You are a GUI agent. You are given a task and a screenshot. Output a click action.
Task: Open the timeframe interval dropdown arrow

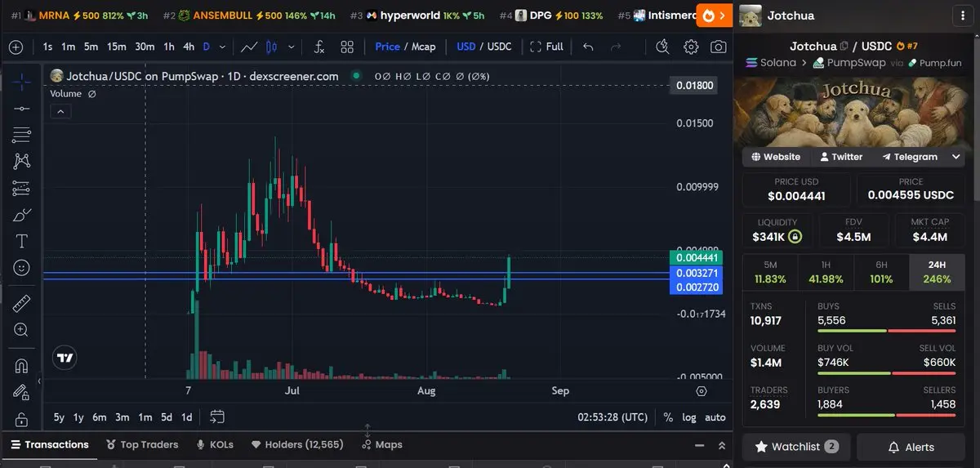click(x=221, y=47)
